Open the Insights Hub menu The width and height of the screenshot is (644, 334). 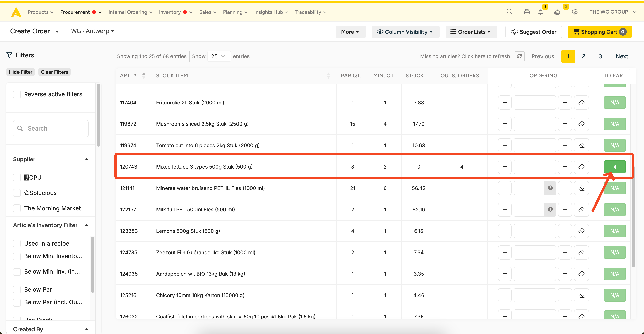tap(271, 12)
